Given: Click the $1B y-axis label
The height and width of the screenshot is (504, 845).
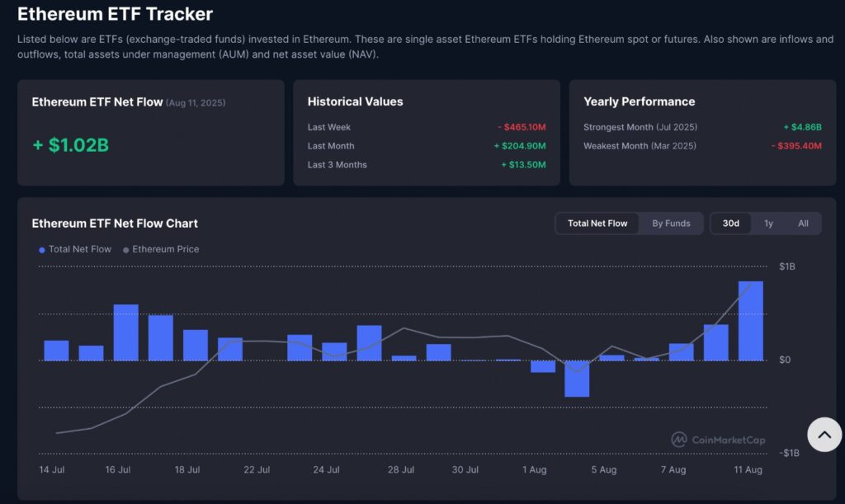Looking at the screenshot, I should [x=786, y=266].
